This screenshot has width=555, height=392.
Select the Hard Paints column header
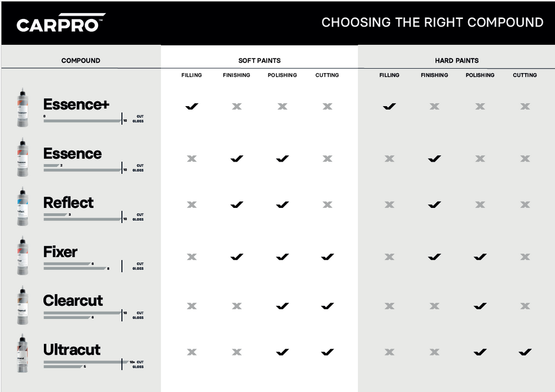pos(456,61)
